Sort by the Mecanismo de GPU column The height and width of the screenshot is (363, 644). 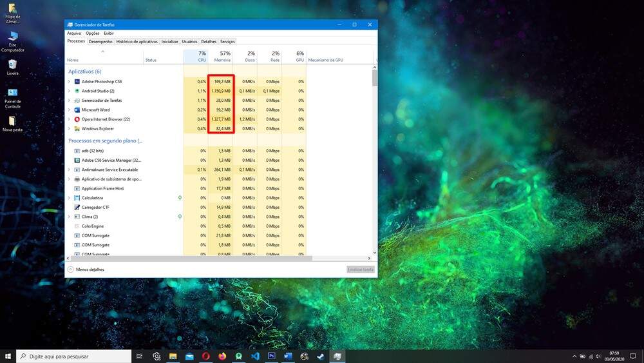click(x=339, y=57)
